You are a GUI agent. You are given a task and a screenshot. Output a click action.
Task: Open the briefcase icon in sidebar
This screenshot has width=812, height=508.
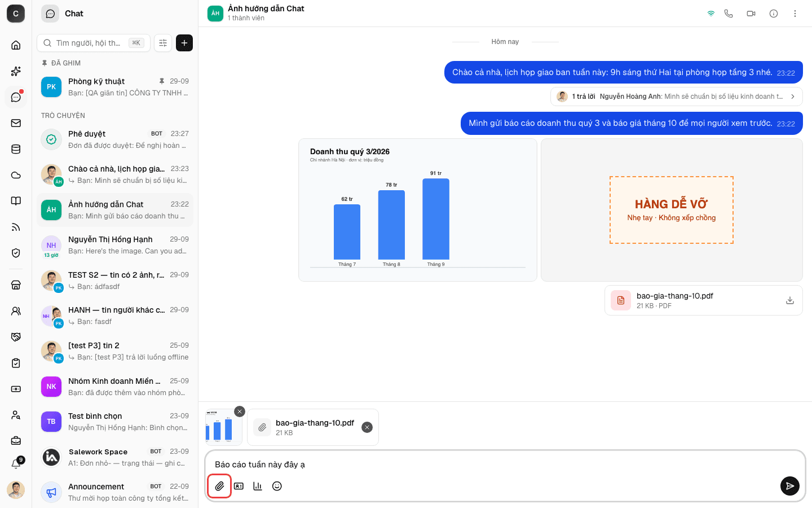(x=16, y=441)
